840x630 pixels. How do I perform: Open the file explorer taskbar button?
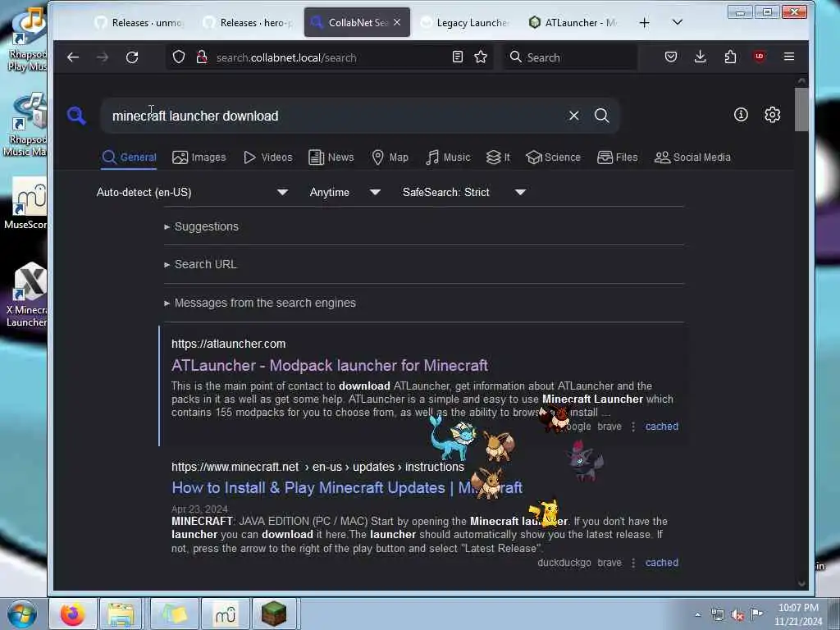pos(121,614)
